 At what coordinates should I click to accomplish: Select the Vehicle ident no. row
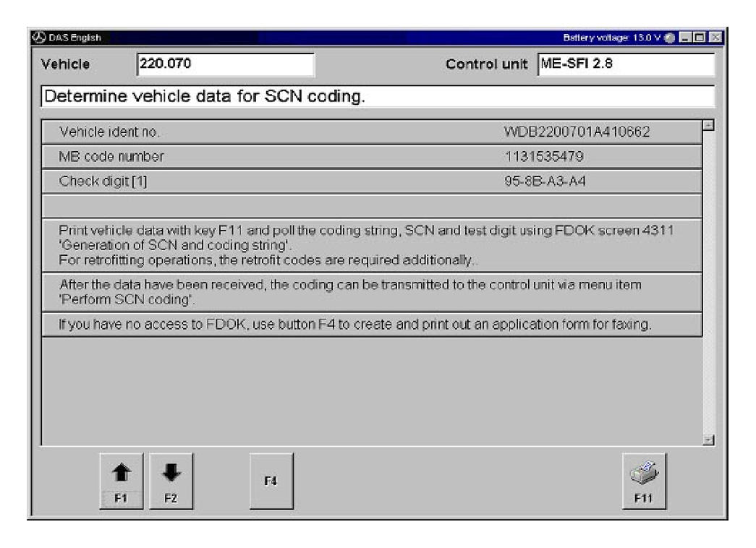pyautogui.click(x=371, y=132)
